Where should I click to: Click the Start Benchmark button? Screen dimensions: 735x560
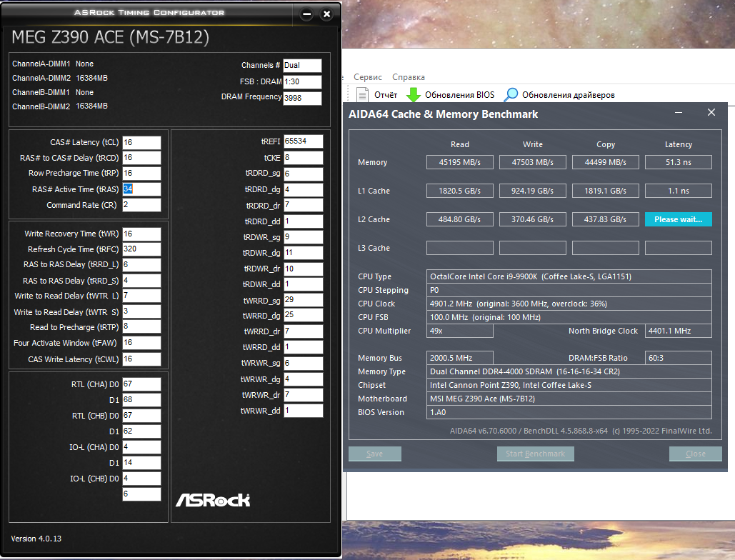click(535, 454)
